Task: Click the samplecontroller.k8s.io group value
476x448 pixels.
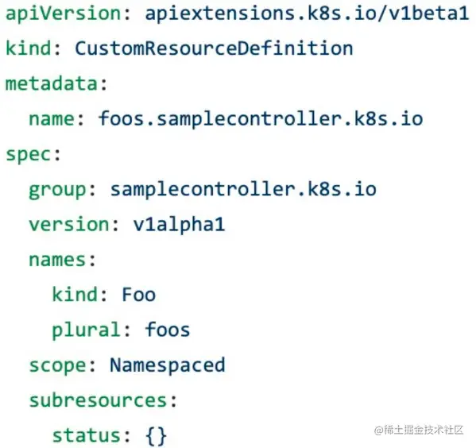Action: tap(243, 189)
